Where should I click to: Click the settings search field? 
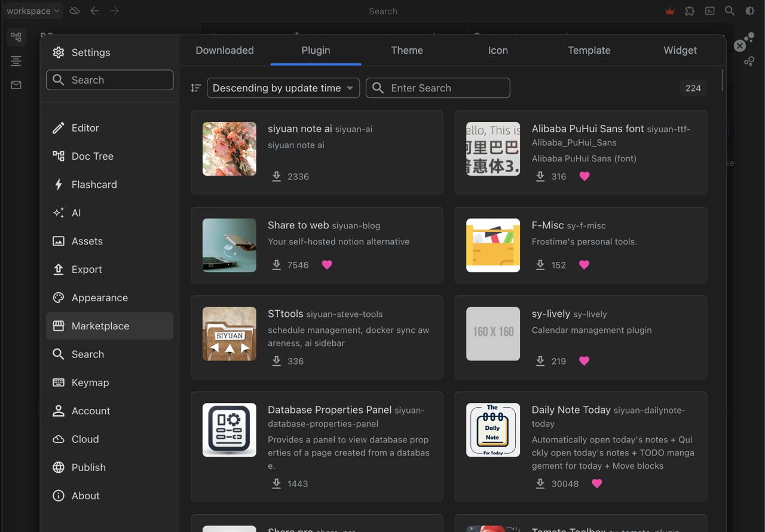tap(110, 80)
